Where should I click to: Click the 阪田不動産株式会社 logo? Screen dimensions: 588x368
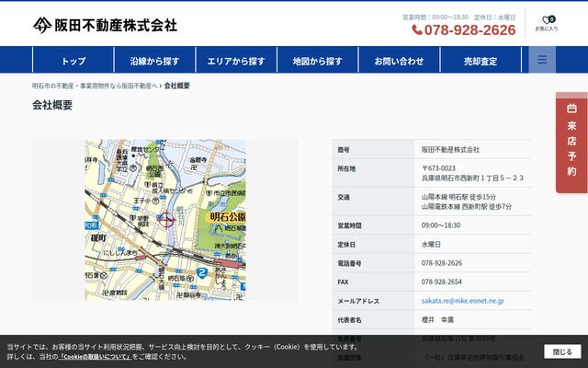pos(105,25)
